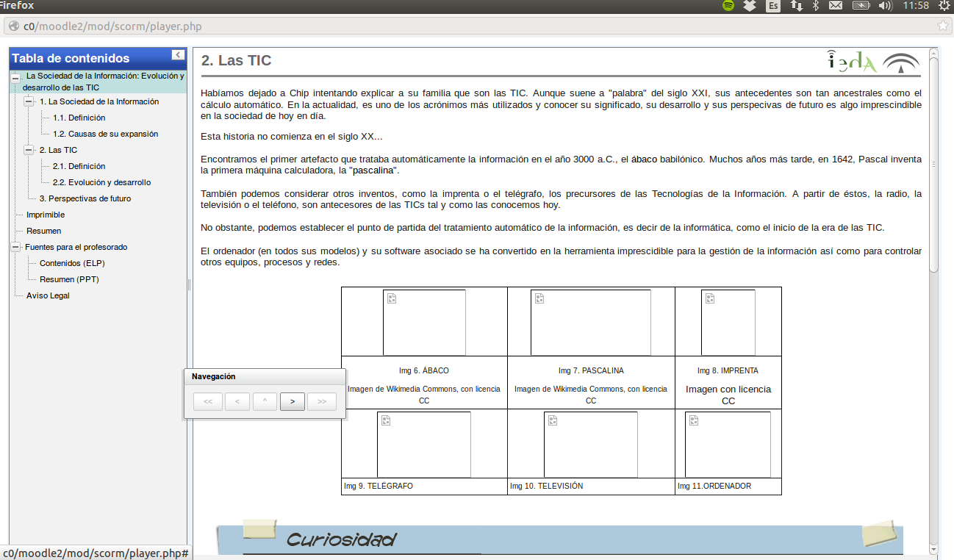Screen dimensions: 954x560
Task: Go to '3. Perspectivas de futuro'
Action: tap(85, 198)
